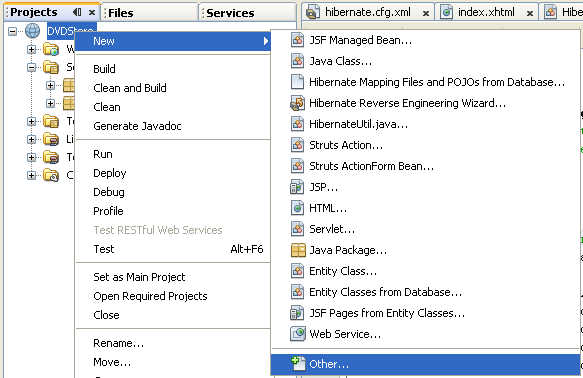Select Rename... menu entry
583x378 pixels.
coord(118,343)
